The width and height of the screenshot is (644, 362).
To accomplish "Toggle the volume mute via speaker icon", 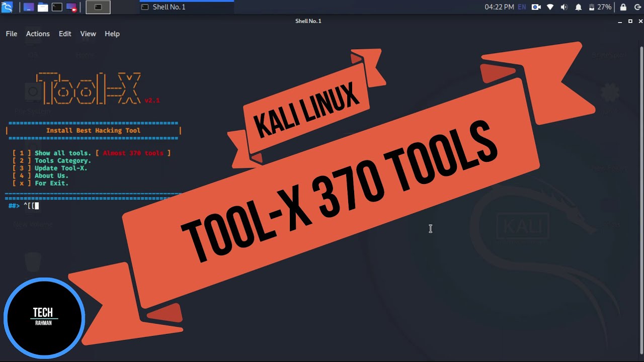I will click(x=565, y=7).
